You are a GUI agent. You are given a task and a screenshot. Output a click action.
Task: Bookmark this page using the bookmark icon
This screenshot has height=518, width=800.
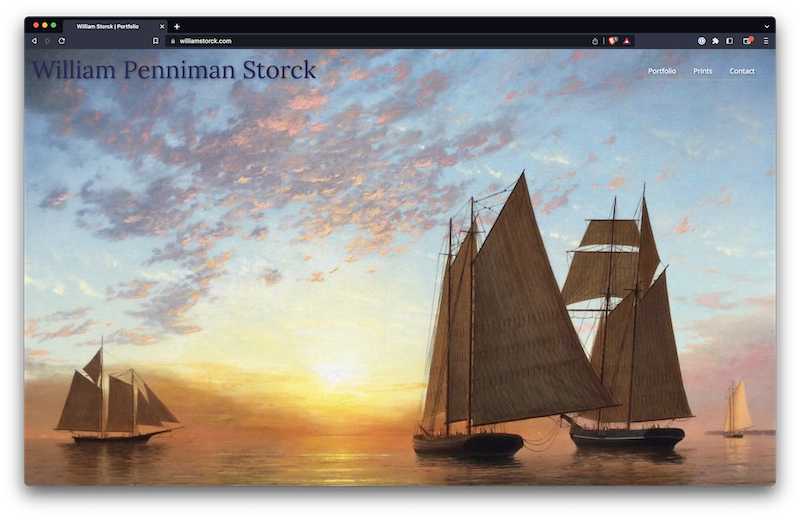pos(156,41)
